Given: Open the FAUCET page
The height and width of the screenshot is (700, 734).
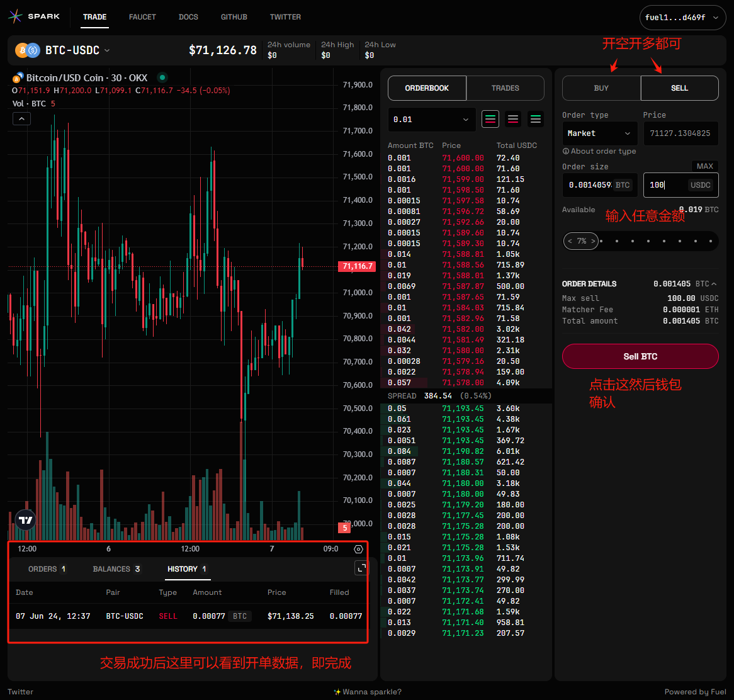Looking at the screenshot, I should (142, 17).
